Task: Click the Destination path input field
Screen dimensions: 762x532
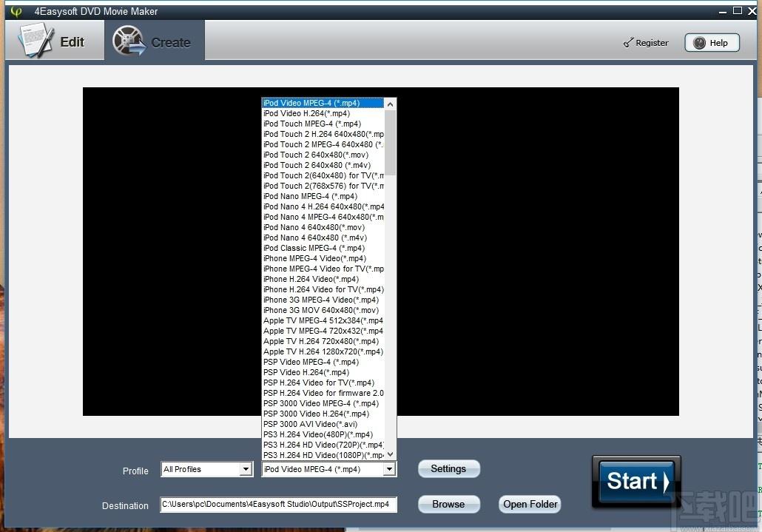Action: point(278,505)
